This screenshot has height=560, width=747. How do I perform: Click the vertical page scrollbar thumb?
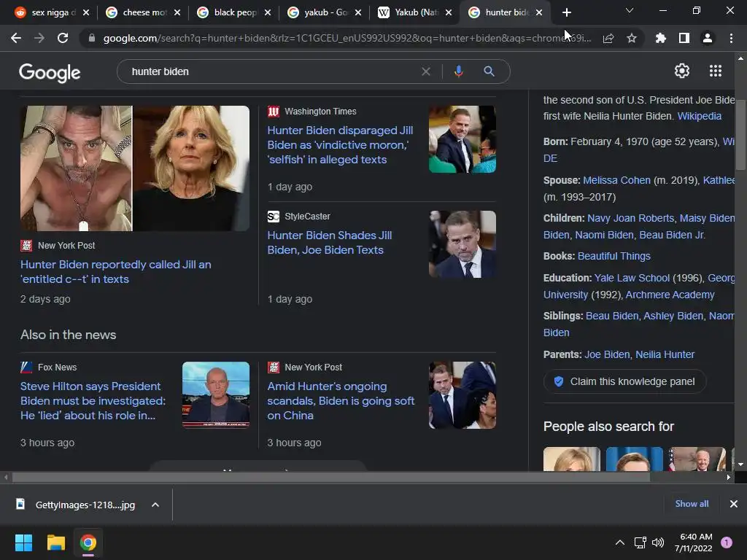point(740,136)
